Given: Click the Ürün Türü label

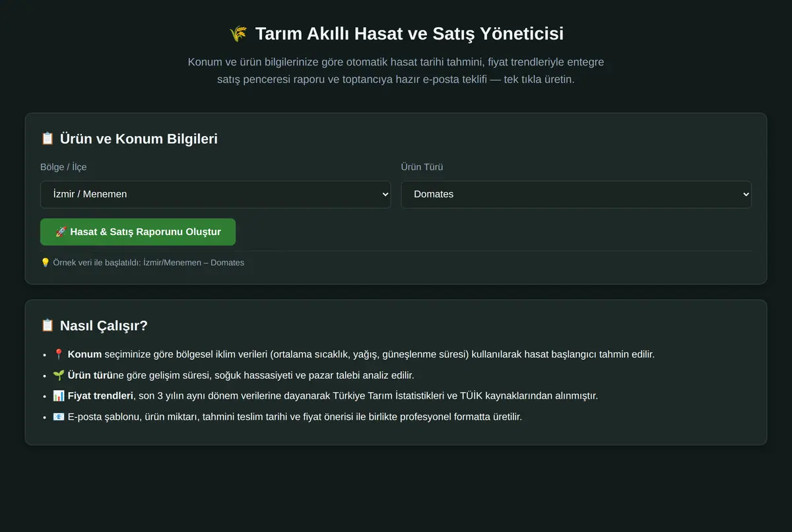Looking at the screenshot, I should pos(422,167).
